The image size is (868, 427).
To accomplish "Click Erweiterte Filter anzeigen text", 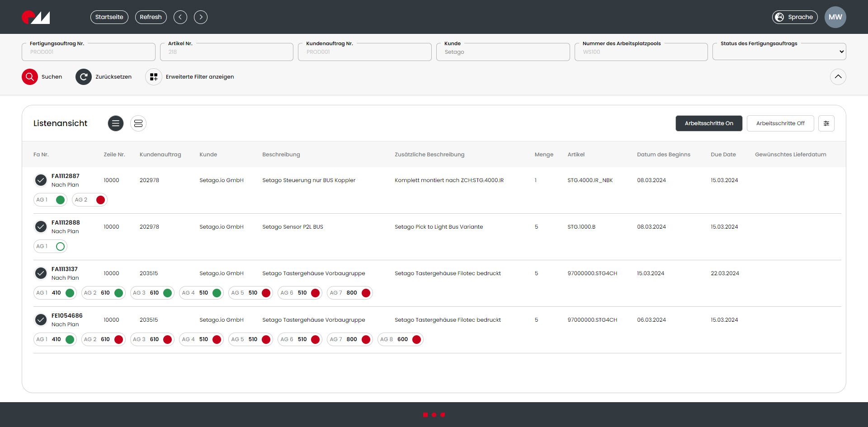I will click(x=200, y=77).
